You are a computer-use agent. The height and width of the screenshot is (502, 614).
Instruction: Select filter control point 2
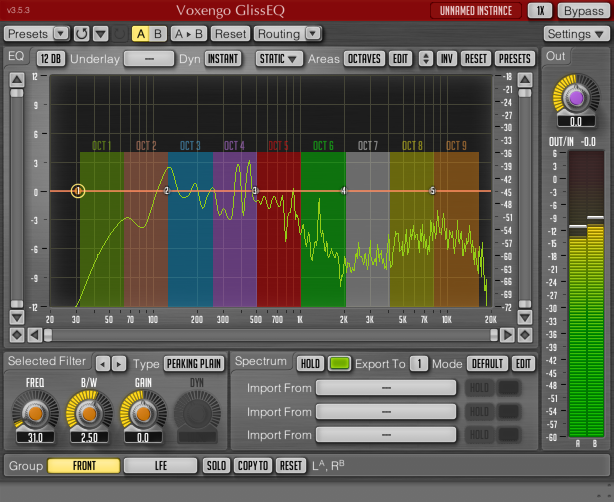tap(167, 191)
